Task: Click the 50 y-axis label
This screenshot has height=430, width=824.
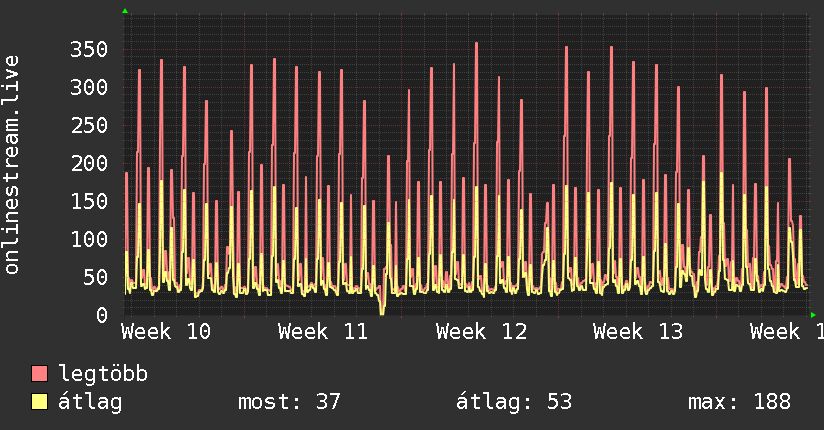Action: [x=95, y=278]
